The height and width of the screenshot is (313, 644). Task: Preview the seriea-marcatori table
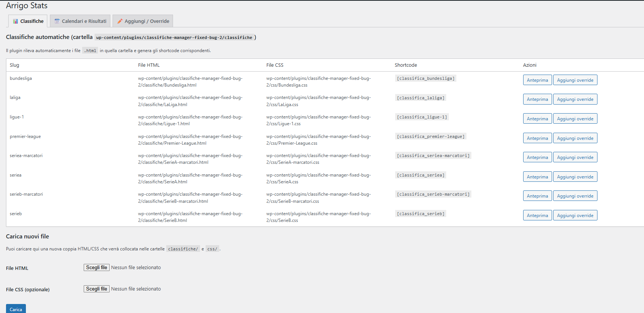tap(537, 157)
